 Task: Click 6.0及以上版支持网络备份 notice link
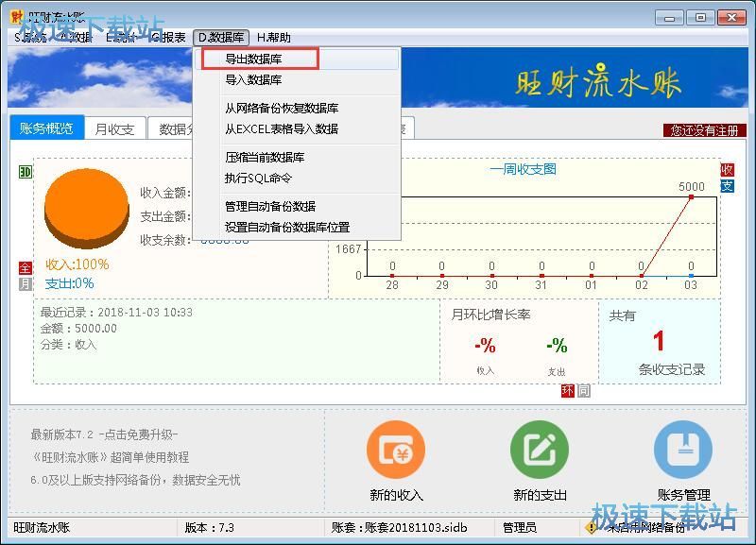click(x=135, y=480)
